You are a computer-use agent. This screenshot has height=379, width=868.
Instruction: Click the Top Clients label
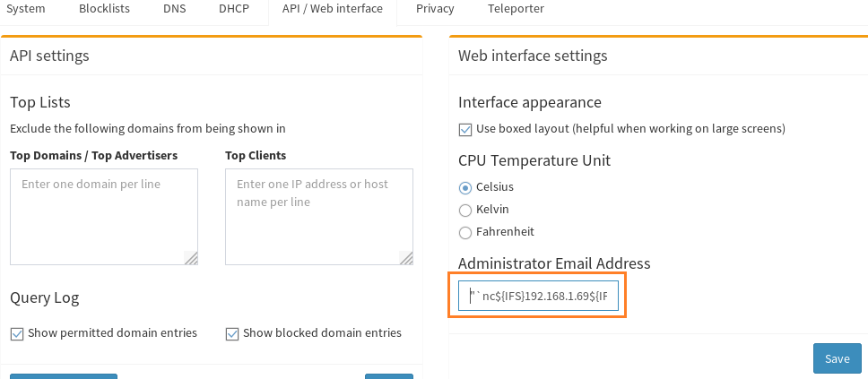tap(256, 156)
